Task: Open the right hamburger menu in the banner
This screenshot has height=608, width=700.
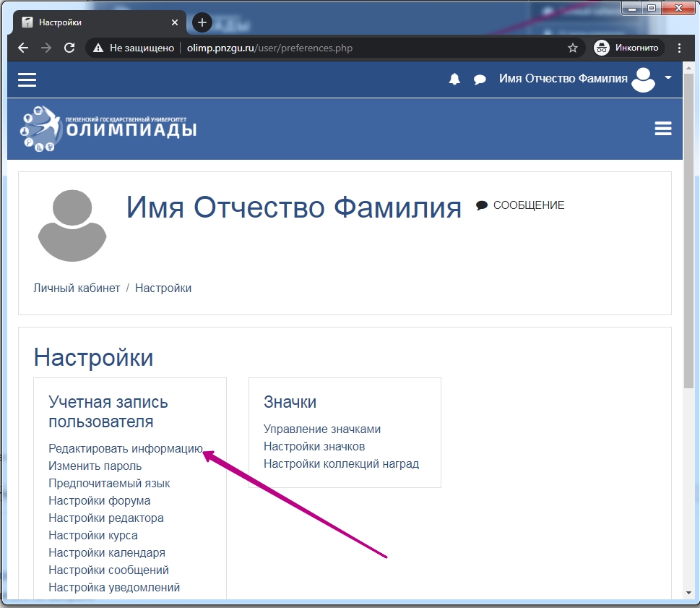Action: 663,129
